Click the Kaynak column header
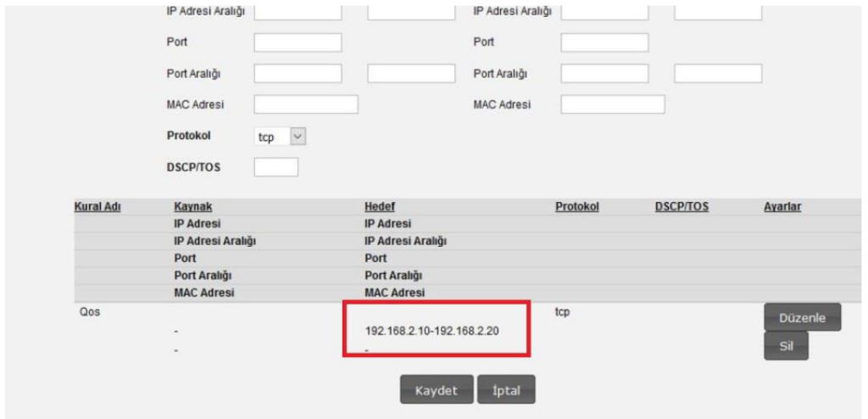 pos(193,207)
